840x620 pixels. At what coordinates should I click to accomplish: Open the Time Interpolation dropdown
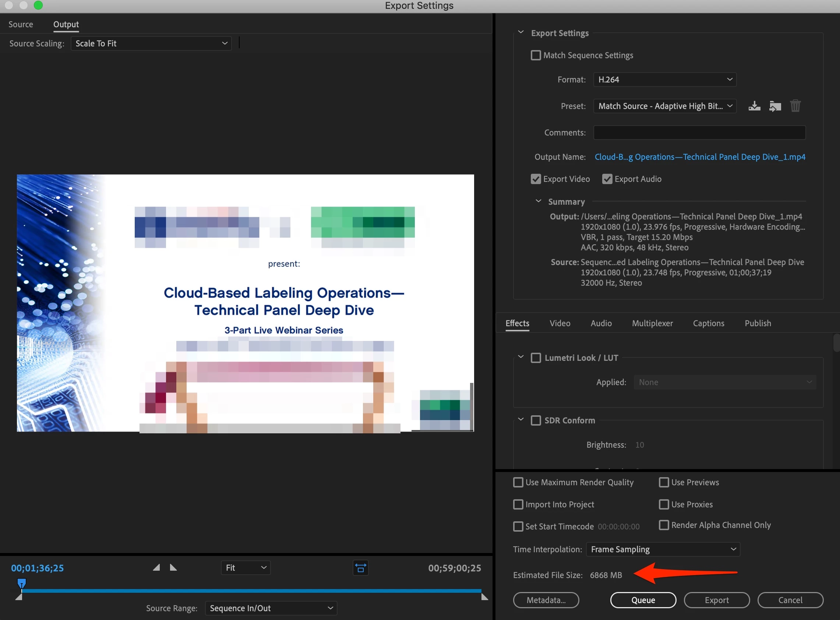(x=663, y=549)
